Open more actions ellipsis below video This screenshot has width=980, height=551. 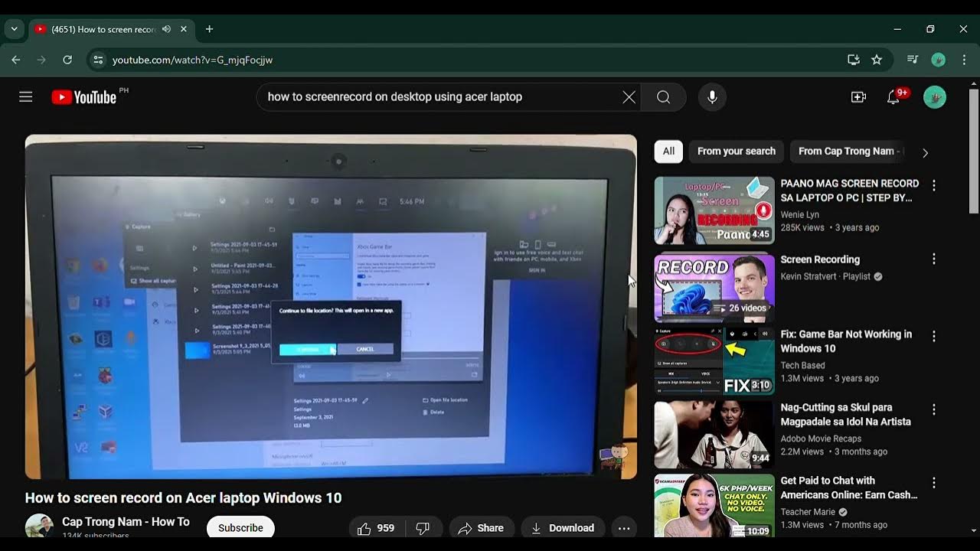pyautogui.click(x=624, y=528)
